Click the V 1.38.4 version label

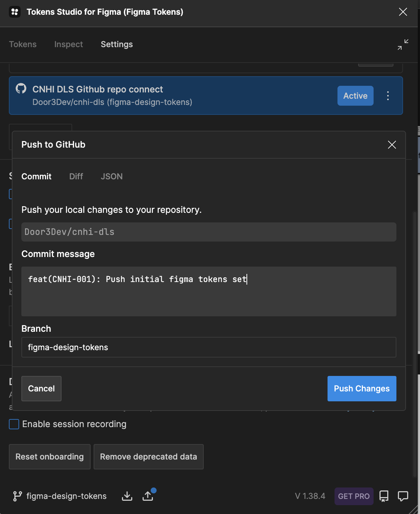pyautogui.click(x=310, y=496)
